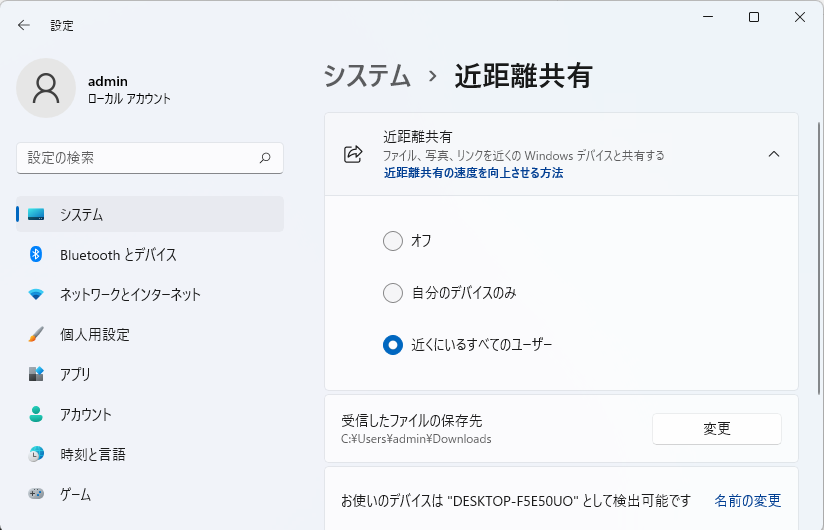Image resolution: width=824 pixels, height=530 pixels.
Task: Click the network Wi-Fi icon
Action: click(x=36, y=294)
